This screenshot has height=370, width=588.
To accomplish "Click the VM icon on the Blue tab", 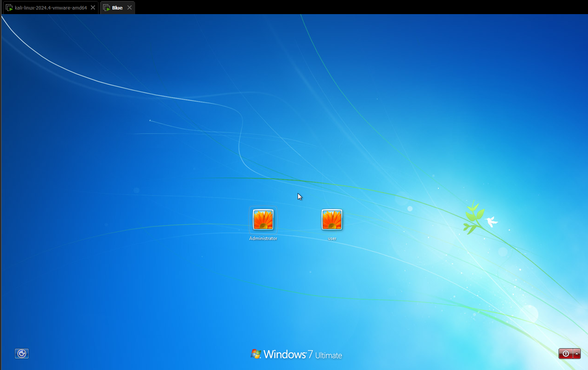I will [x=107, y=8].
